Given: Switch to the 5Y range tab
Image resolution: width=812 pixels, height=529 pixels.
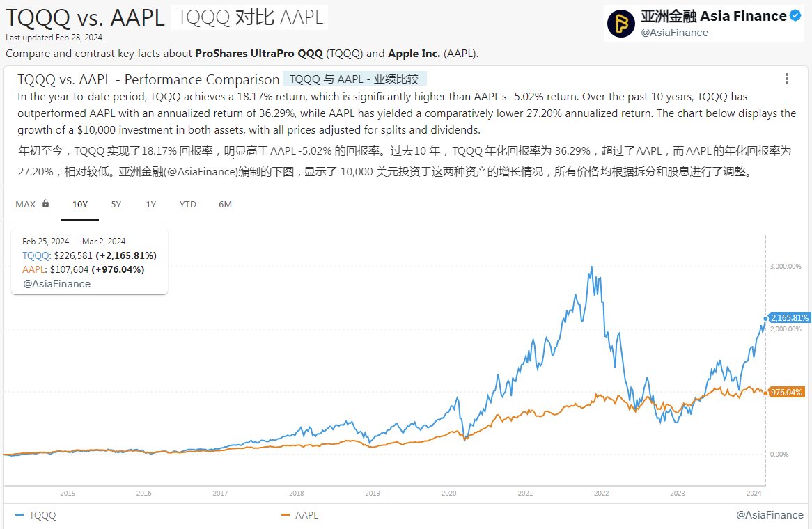Looking at the screenshot, I should tap(116, 204).
